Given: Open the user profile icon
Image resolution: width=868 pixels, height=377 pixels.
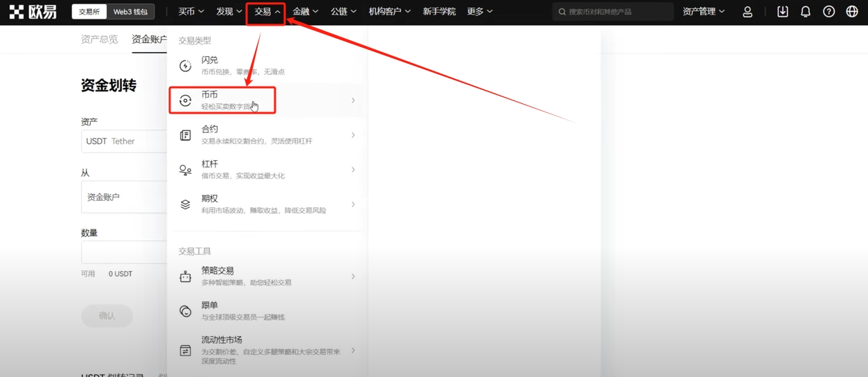Looking at the screenshot, I should pyautogui.click(x=747, y=12).
